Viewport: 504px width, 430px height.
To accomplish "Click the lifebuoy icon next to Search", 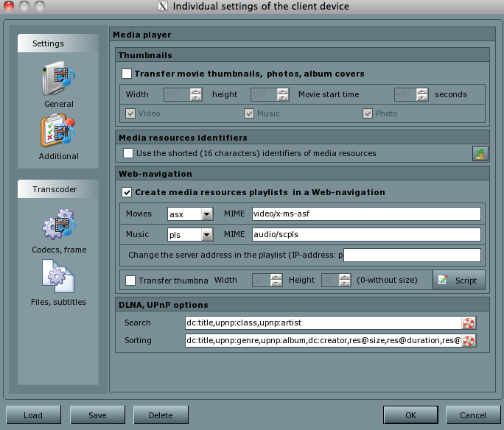I will click(469, 323).
